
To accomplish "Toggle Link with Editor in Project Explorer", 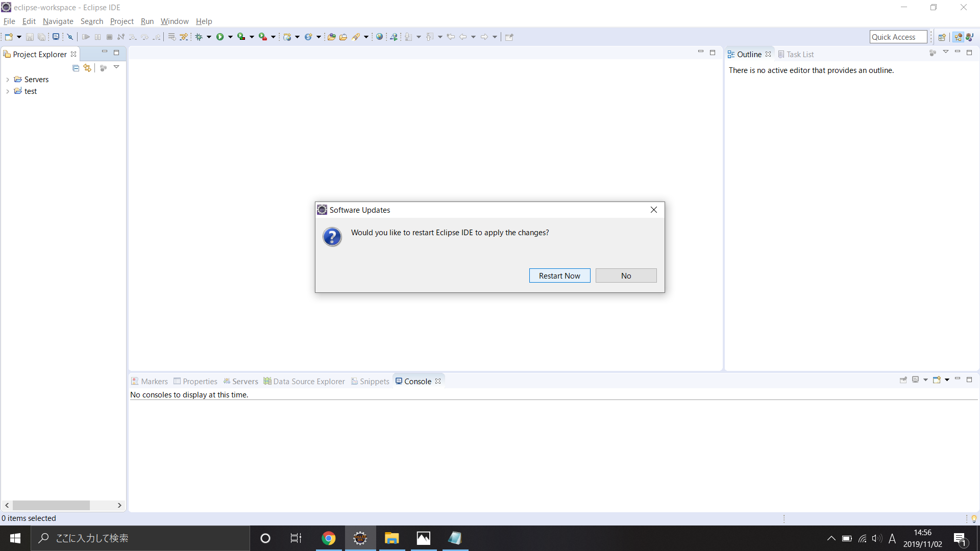I will [87, 68].
